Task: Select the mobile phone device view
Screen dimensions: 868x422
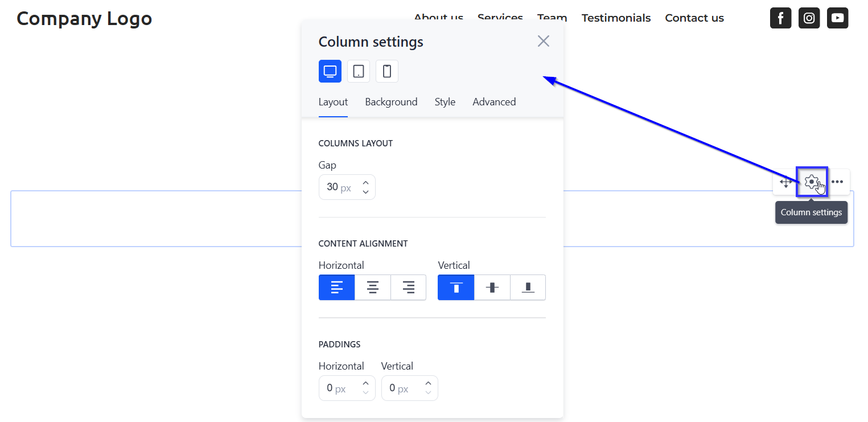Action: [387, 71]
